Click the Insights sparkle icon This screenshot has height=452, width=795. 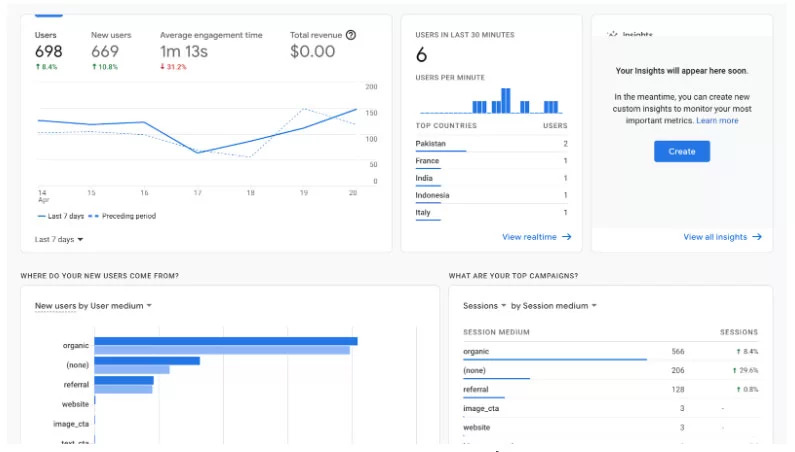[612, 34]
